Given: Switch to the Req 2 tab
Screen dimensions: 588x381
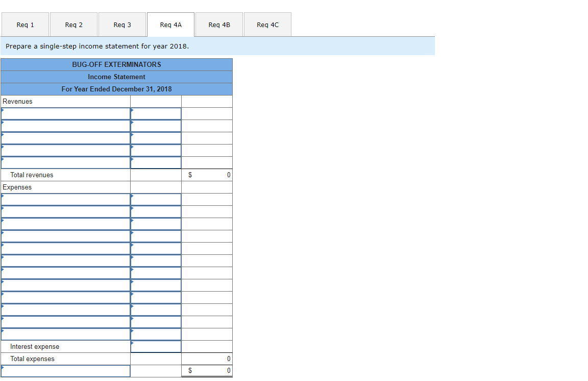Looking at the screenshot, I should tap(73, 24).
